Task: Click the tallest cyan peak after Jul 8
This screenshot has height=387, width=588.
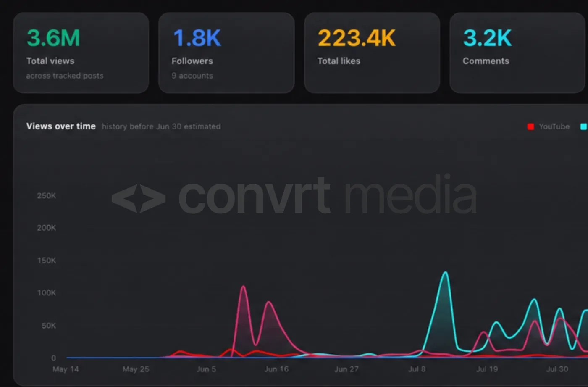Action: tap(445, 273)
